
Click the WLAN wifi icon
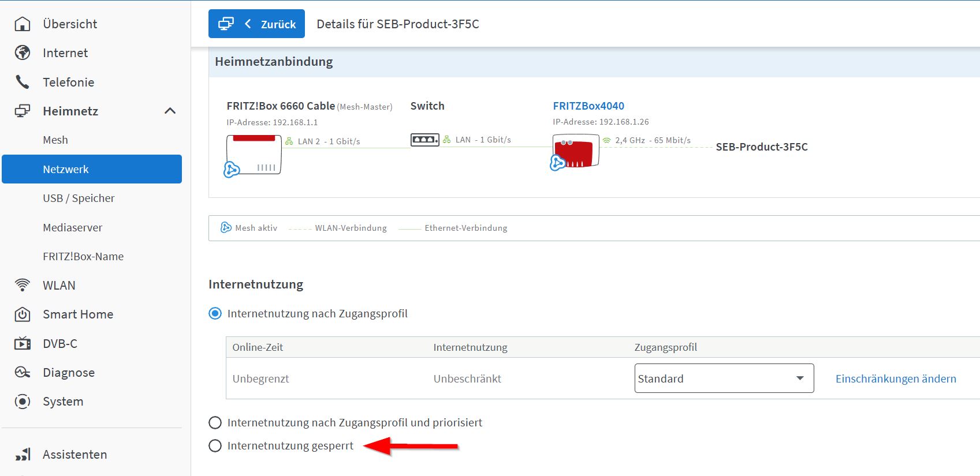23,285
